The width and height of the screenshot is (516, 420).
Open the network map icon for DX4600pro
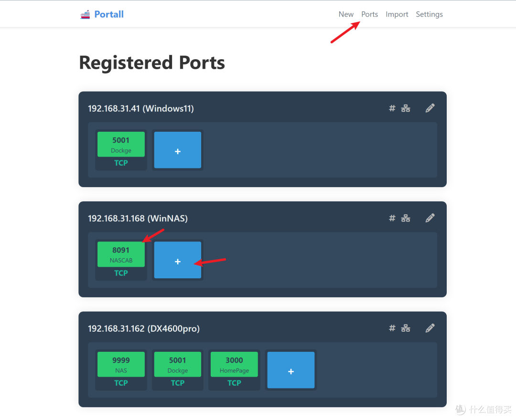(406, 328)
